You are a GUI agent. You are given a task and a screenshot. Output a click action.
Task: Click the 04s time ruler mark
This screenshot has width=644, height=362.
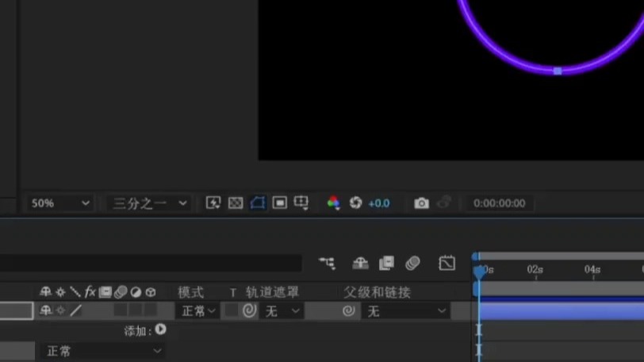point(592,270)
